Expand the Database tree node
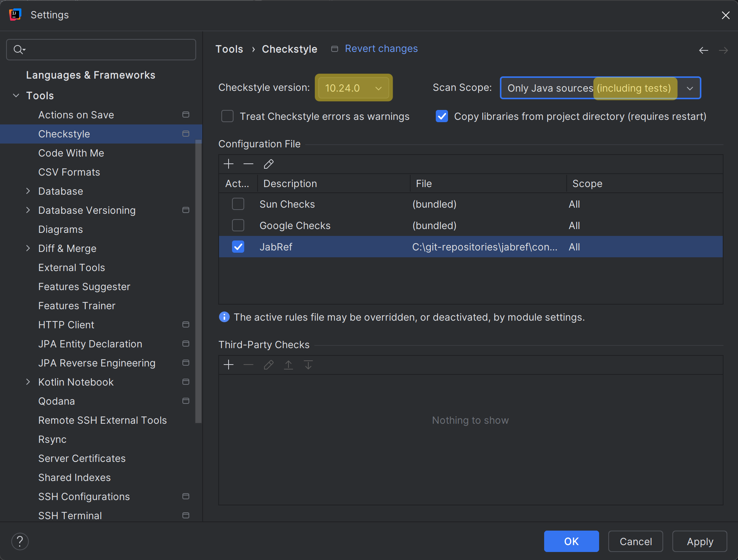The height and width of the screenshot is (560, 738). coord(28,191)
